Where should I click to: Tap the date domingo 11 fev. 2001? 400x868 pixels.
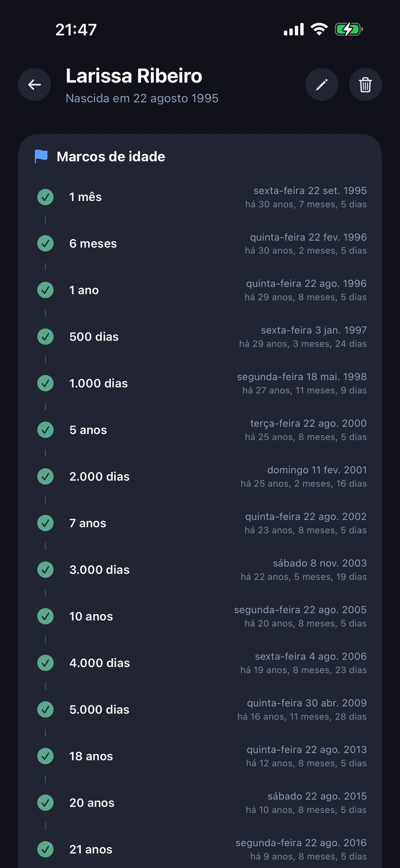point(317,470)
